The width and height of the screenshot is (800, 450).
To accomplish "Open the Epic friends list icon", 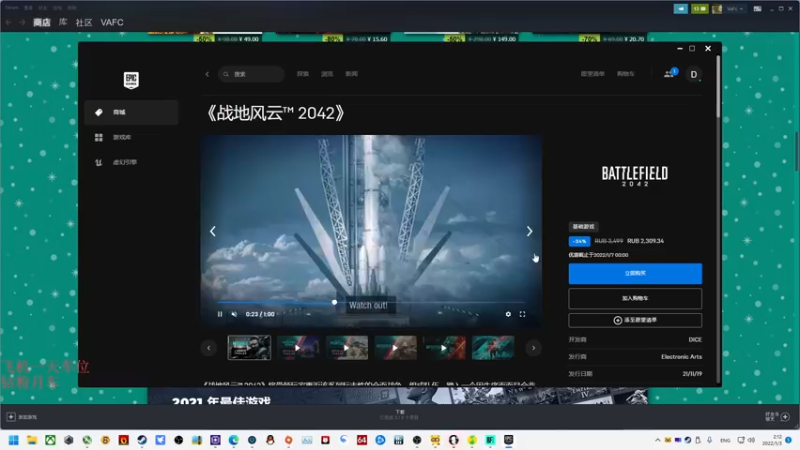I will 670,73.
